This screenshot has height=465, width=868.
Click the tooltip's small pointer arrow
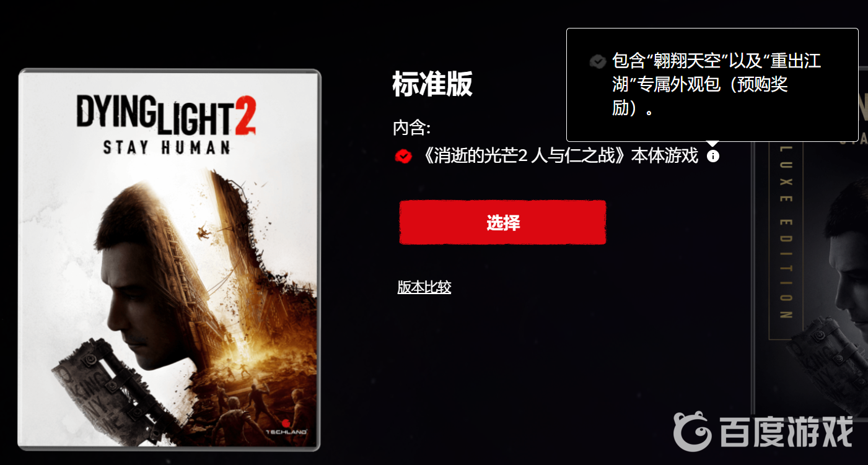[713, 144]
